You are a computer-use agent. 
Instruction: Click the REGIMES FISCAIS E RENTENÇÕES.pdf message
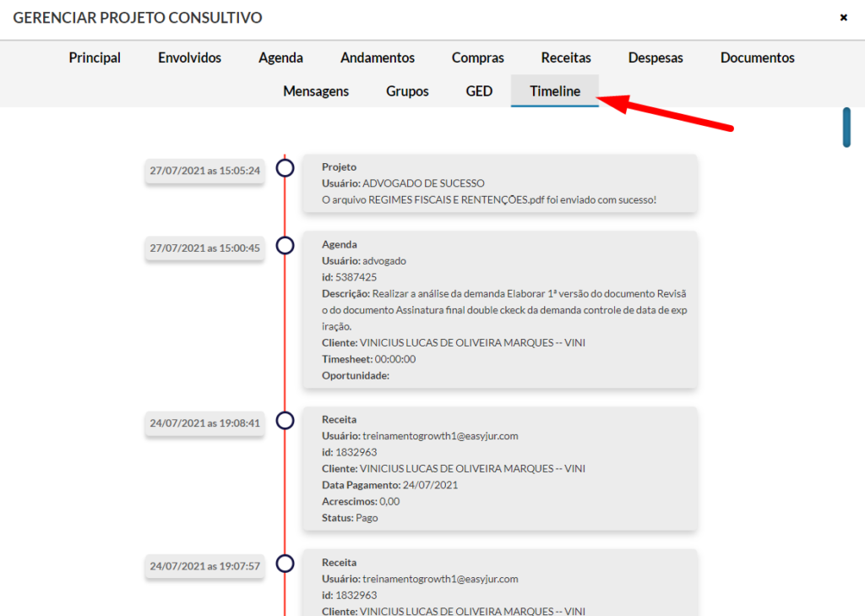coord(489,199)
